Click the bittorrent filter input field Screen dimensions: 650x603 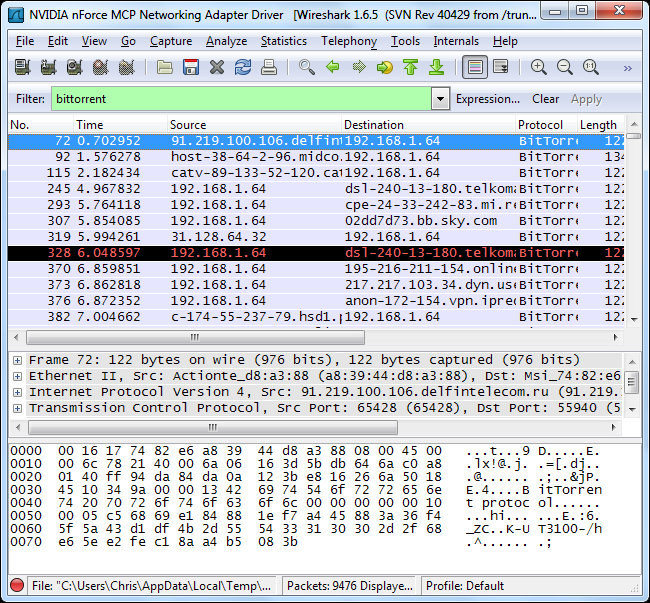coord(241,99)
